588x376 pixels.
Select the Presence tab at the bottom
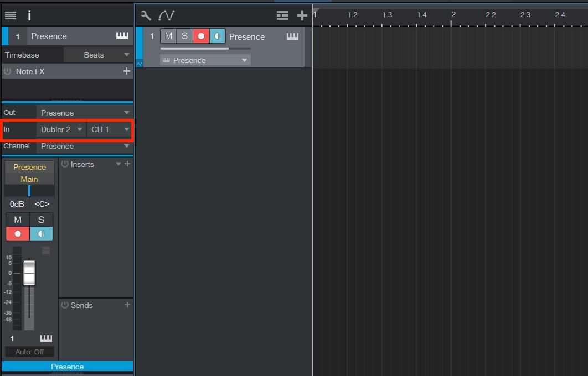coord(67,366)
